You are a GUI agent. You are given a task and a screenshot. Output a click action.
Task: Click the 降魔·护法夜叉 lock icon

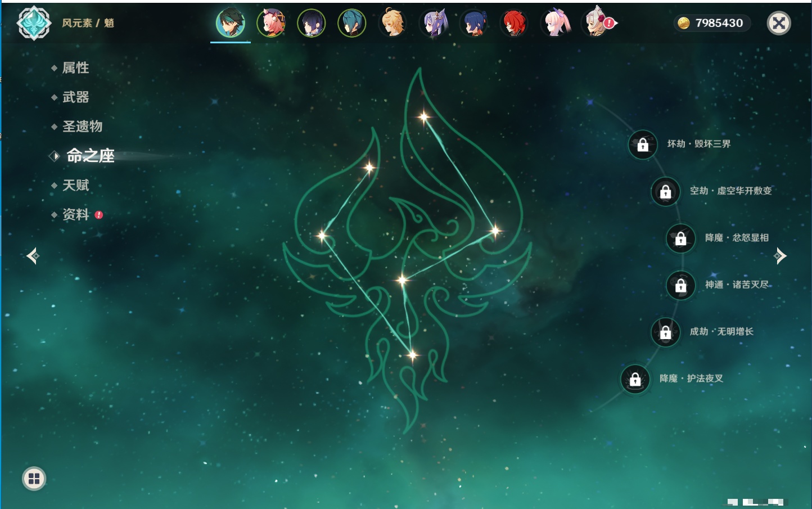pyautogui.click(x=635, y=379)
